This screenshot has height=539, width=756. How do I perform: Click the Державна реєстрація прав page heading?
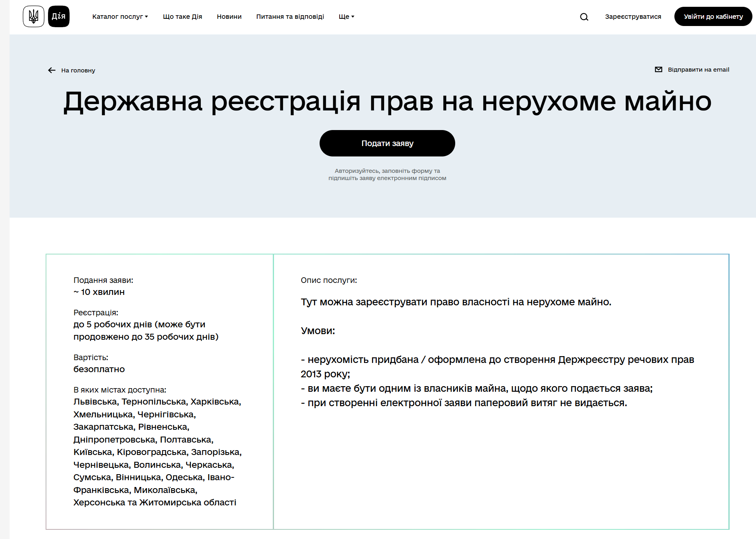pyautogui.click(x=387, y=101)
